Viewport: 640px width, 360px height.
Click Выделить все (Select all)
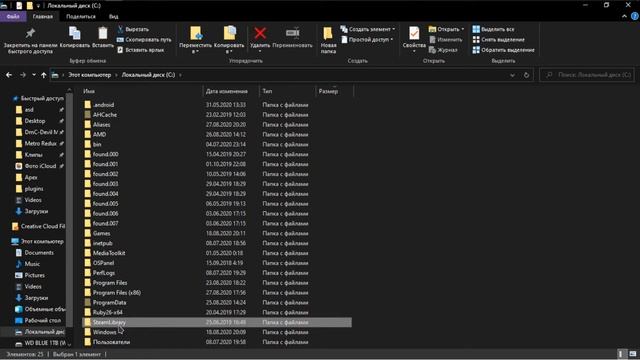[x=493, y=29]
